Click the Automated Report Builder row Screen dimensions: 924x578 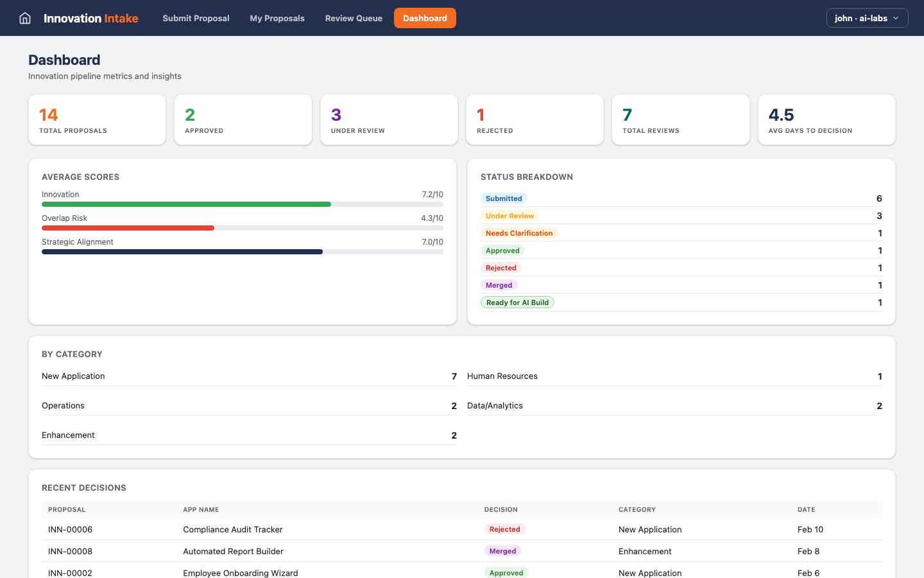[233, 551]
